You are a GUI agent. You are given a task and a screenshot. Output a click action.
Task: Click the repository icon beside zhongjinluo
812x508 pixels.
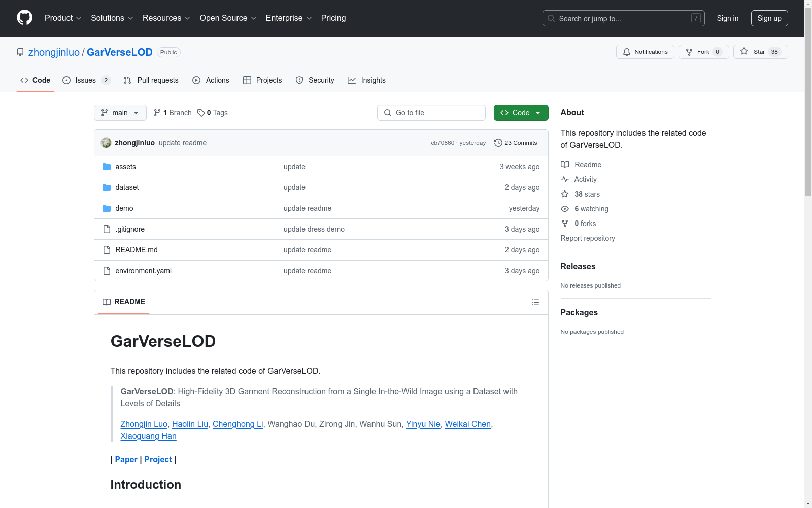tap(20, 52)
